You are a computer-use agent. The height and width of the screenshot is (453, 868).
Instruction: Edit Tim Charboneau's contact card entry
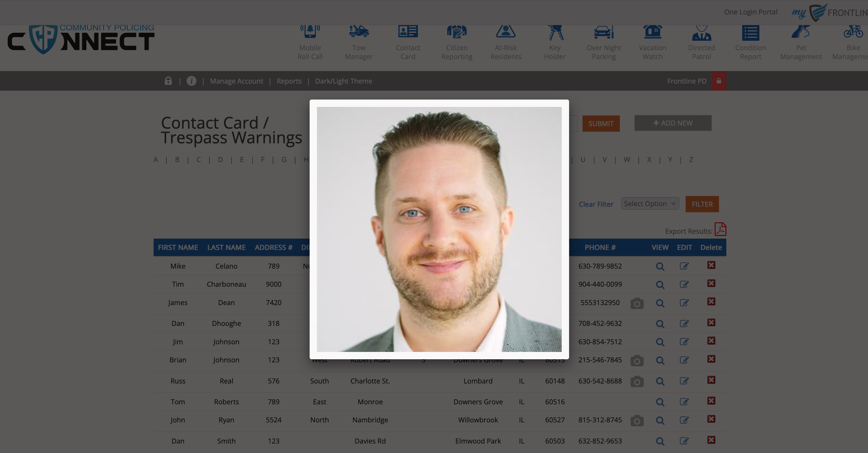click(684, 284)
